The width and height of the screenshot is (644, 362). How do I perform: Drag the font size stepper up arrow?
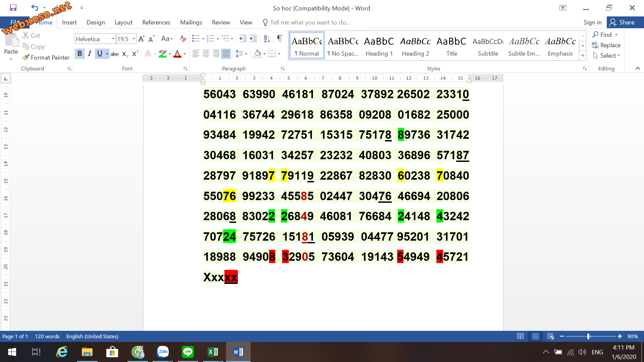[142, 39]
